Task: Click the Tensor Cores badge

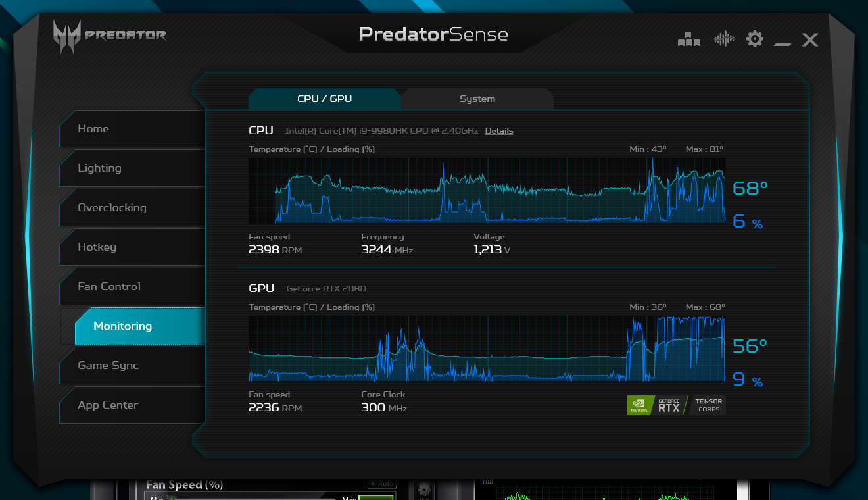Action: pyautogui.click(x=708, y=405)
